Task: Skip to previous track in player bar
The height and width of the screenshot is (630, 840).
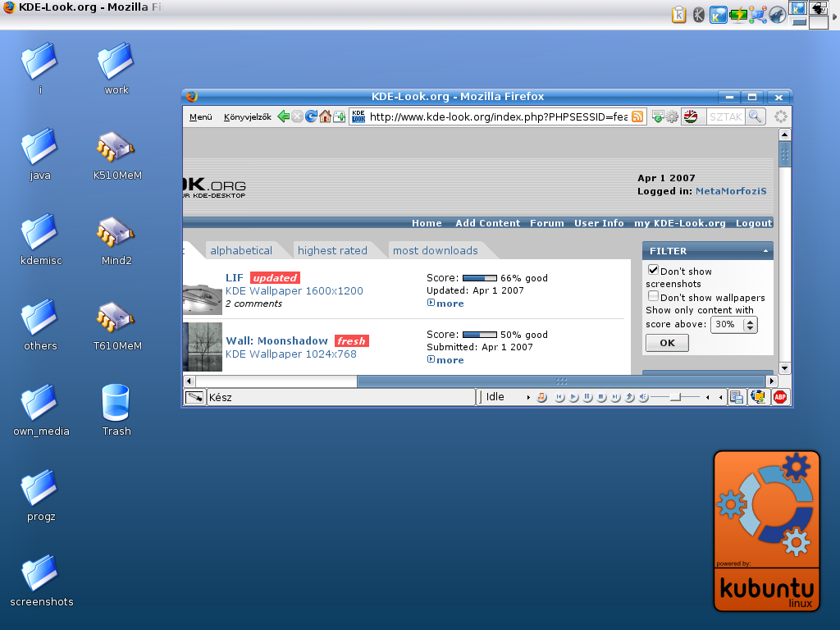Action: pos(559,397)
